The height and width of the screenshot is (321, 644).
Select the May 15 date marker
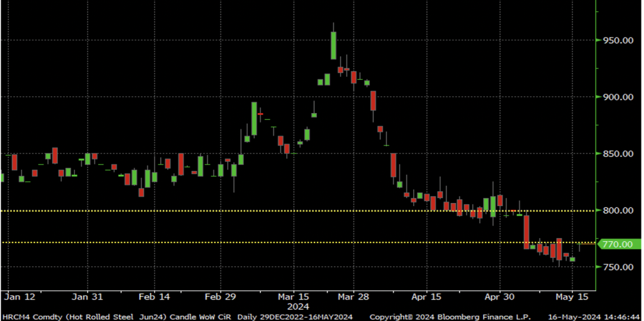pos(574,296)
